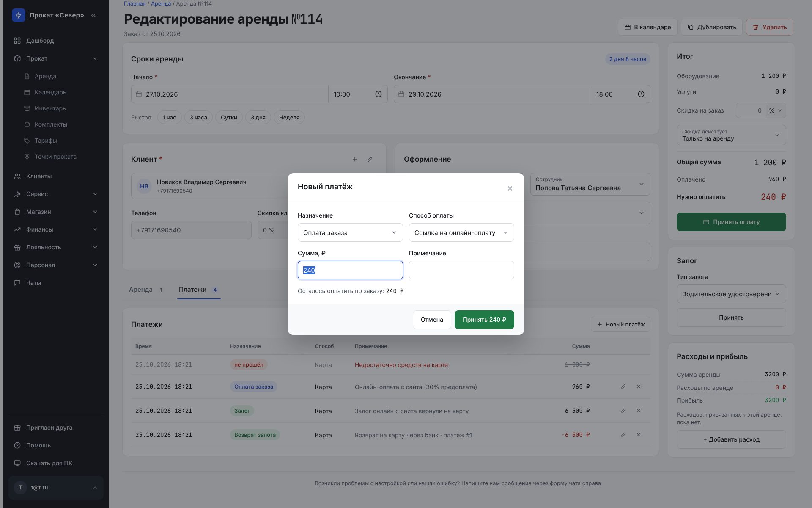Click Отмена in the payment dialog
This screenshot has width=812, height=508.
(x=432, y=320)
